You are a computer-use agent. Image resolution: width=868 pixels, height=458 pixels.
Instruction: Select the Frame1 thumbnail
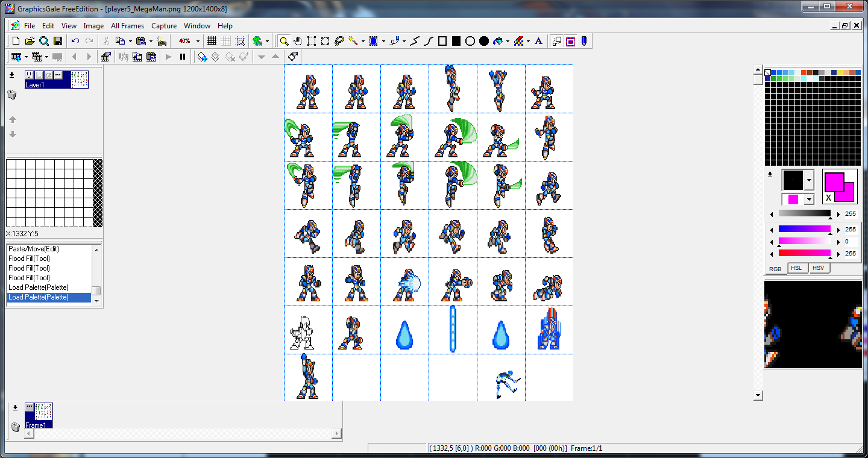coord(43,412)
